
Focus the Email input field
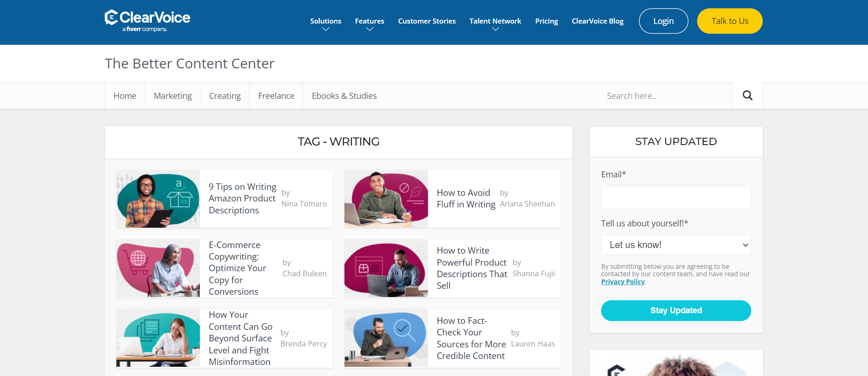tap(675, 197)
